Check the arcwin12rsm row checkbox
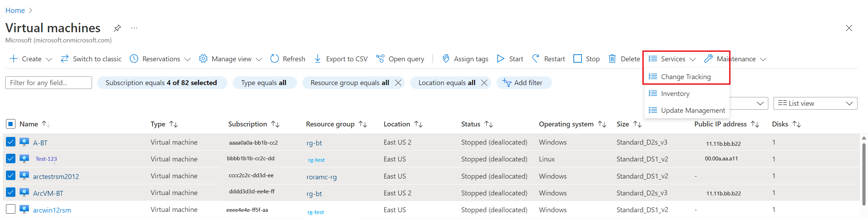The height and width of the screenshot is (221, 868). [10, 209]
